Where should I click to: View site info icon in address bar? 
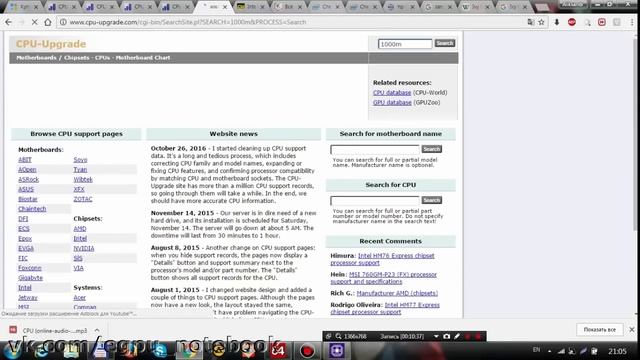point(63,22)
